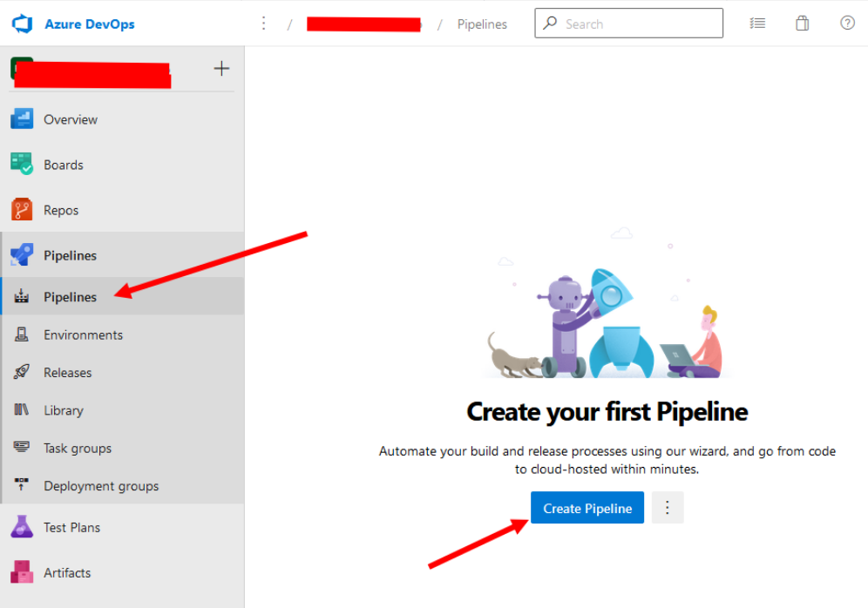This screenshot has height=608, width=868.
Task: Click the Create Pipeline button
Action: [587, 507]
